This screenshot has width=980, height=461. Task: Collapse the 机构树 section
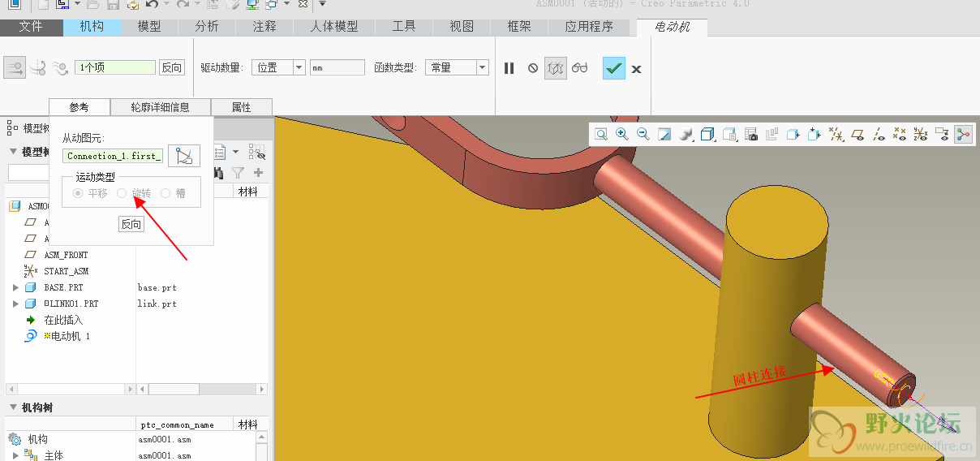13,407
